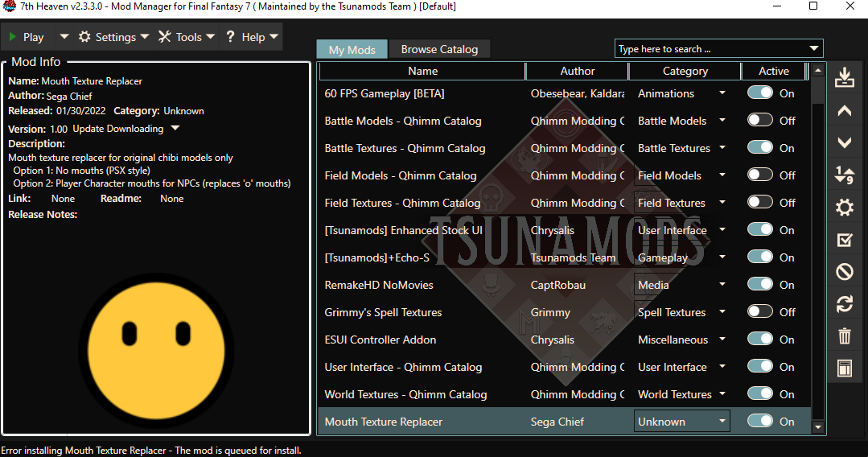
Task: Click the deactivate all mods icon
Action: point(844,271)
